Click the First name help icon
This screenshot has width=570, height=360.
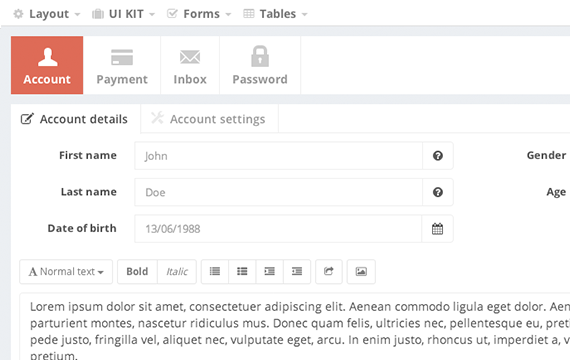[438, 156]
